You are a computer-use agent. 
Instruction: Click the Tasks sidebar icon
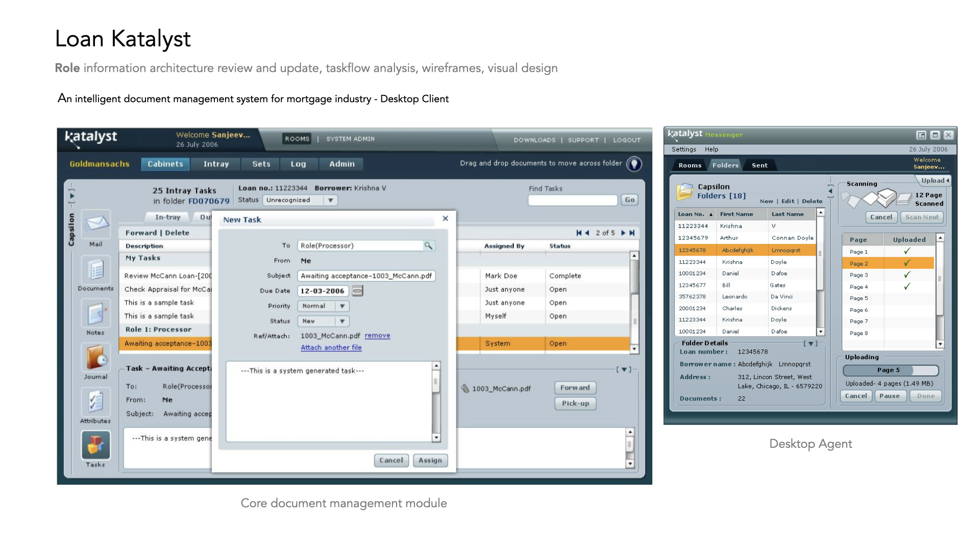tap(96, 445)
